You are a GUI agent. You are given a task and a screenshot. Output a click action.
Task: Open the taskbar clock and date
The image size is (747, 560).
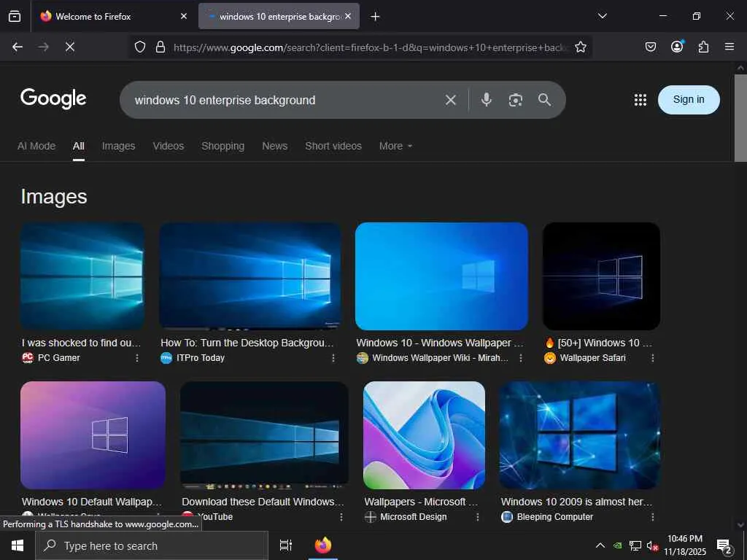[x=685, y=545]
